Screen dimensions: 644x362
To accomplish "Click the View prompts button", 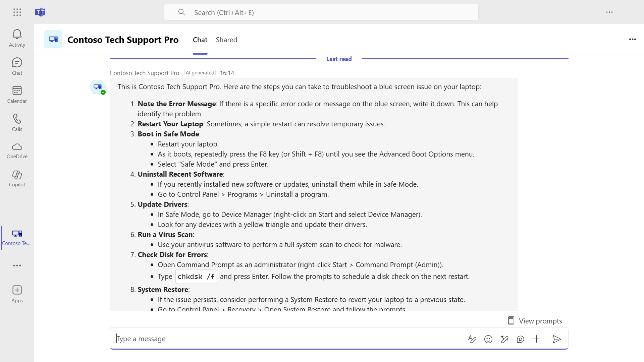I will pos(535,321).
